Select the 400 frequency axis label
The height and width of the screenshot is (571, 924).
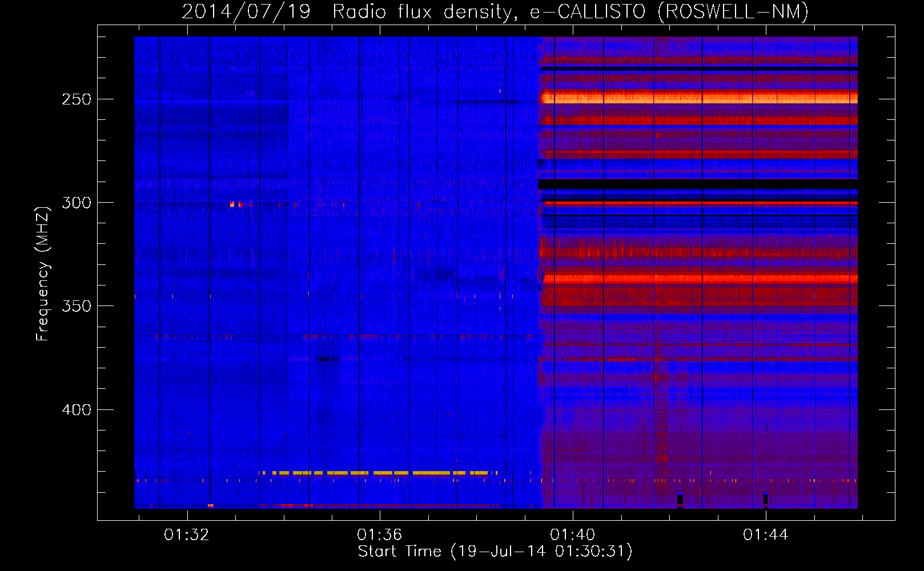coord(77,410)
